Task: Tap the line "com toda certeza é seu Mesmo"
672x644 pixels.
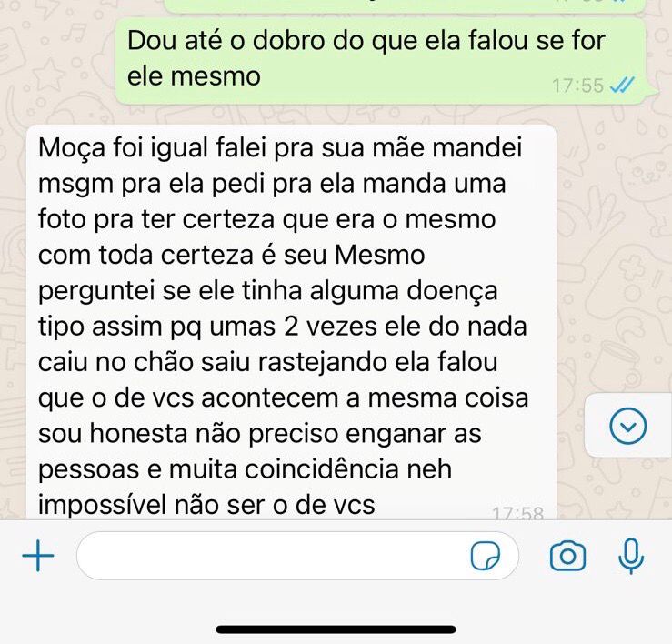Action: click(x=232, y=255)
